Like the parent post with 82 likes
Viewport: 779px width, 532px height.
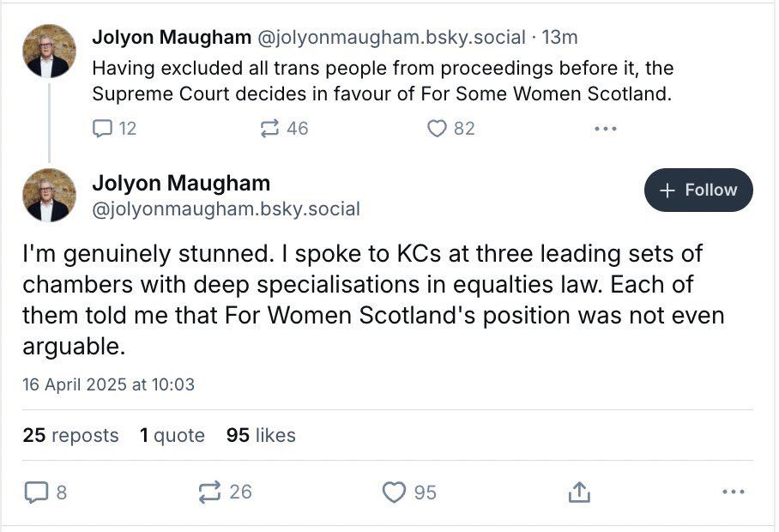(x=438, y=129)
